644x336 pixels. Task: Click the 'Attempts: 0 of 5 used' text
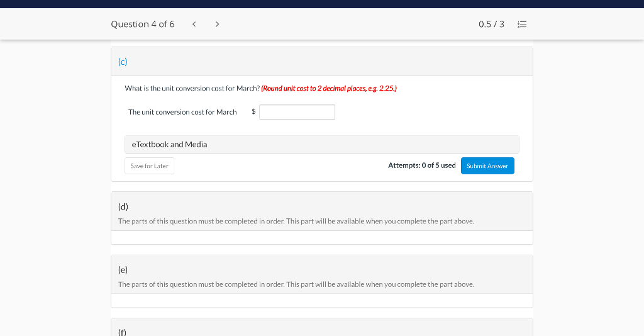[x=422, y=165]
